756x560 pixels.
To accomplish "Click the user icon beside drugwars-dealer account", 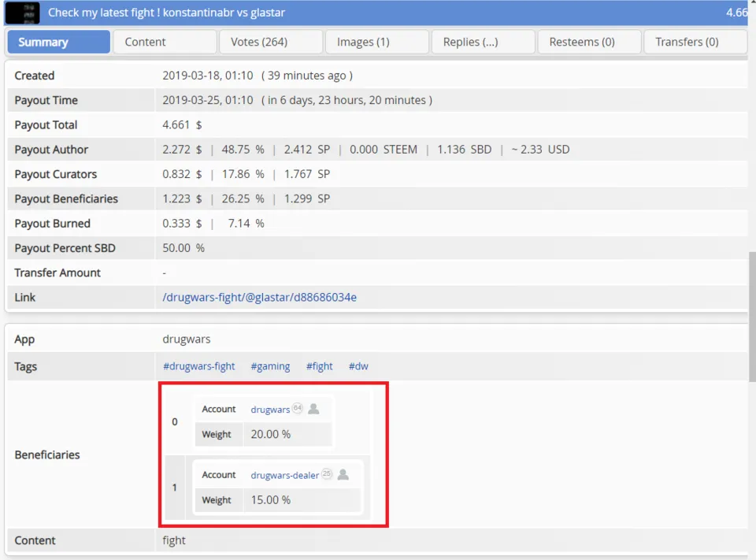I will (343, 475).
